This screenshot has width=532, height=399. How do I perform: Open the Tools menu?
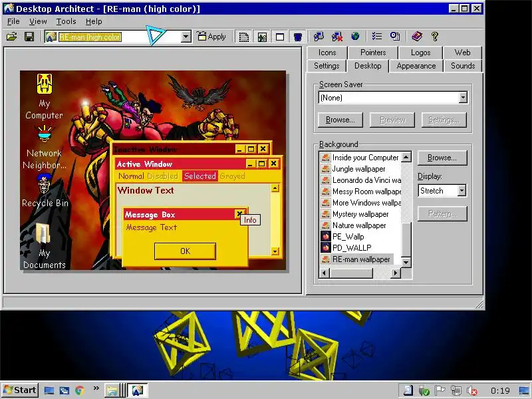[66, 21]
